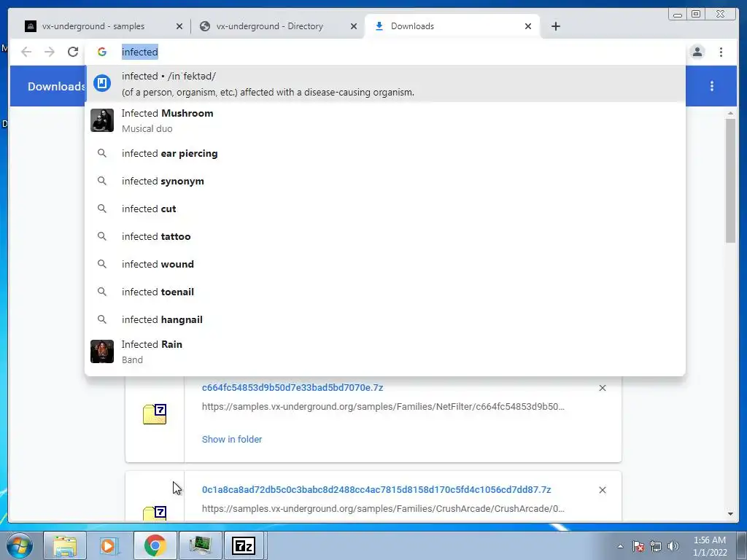Open 7-Zip from the taskbar
Image resolution: width=747 pixels, height=560 pixels.
[244, 545]
